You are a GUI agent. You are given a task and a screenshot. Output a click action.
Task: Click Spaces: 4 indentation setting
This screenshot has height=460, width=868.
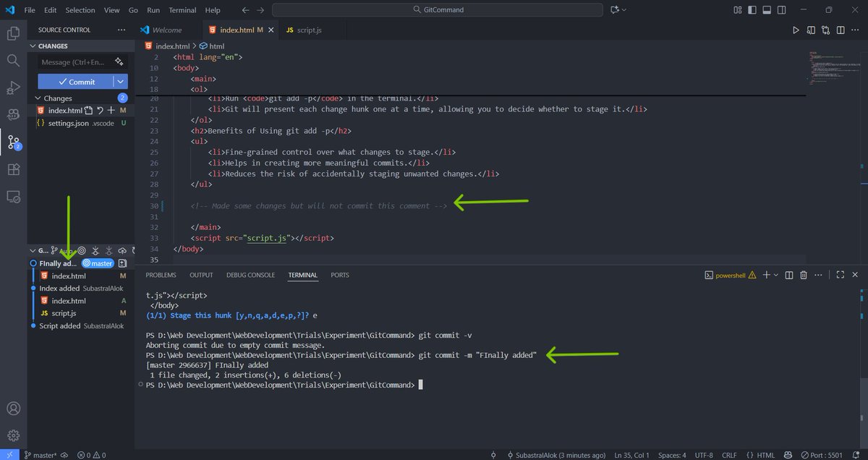point(673,455)
